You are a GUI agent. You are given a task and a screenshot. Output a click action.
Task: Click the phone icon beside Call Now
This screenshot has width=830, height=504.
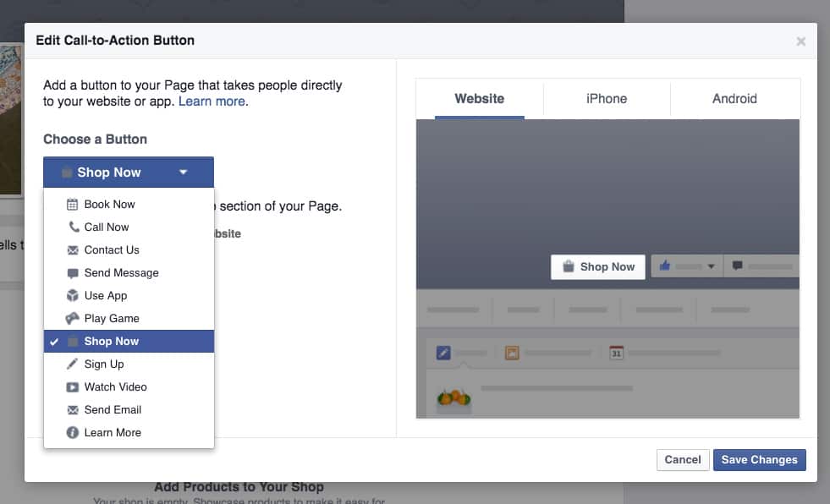pyautogui.click(x=74, y=227)
